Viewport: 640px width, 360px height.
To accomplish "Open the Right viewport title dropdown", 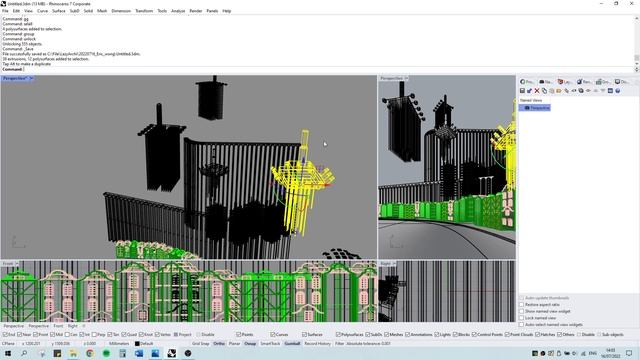I will point(393,264).
